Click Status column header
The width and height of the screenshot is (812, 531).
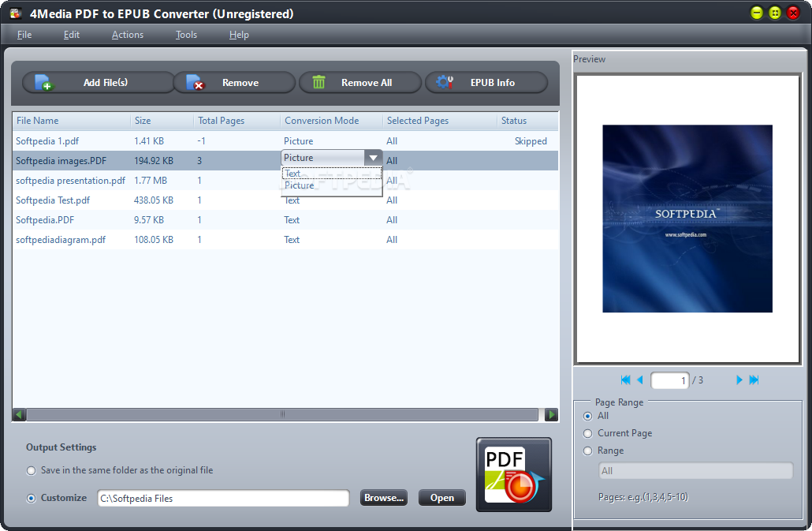pos(527,120)
